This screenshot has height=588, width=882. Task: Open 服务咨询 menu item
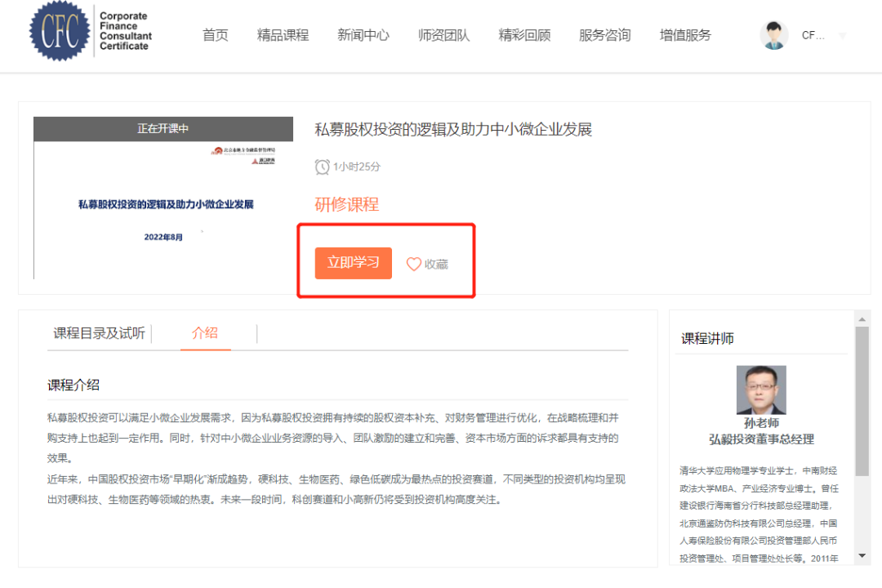coord(604,35)
